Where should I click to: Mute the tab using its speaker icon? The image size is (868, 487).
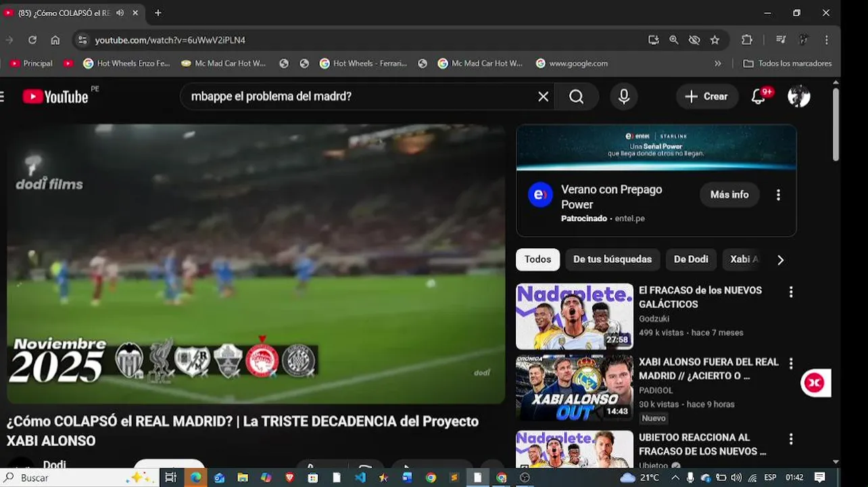point(120,13)
